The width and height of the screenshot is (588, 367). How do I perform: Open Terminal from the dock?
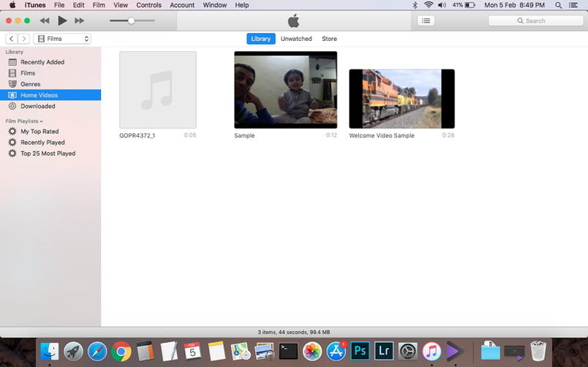pyautogui.click(x=288, y=352)
